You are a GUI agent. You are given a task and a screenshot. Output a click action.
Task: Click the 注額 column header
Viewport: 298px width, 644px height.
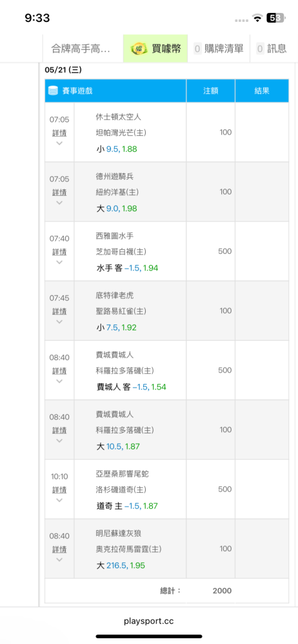(211, 91)
